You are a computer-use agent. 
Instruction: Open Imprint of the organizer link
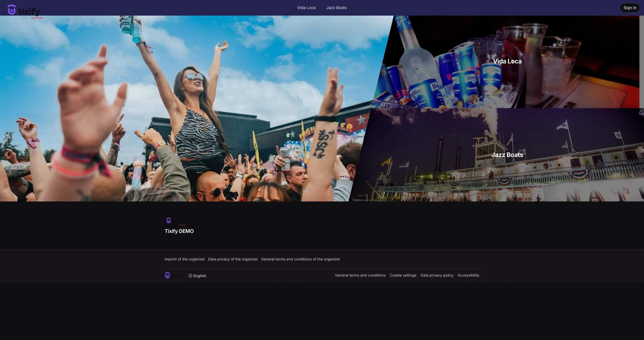click(185, 259)
